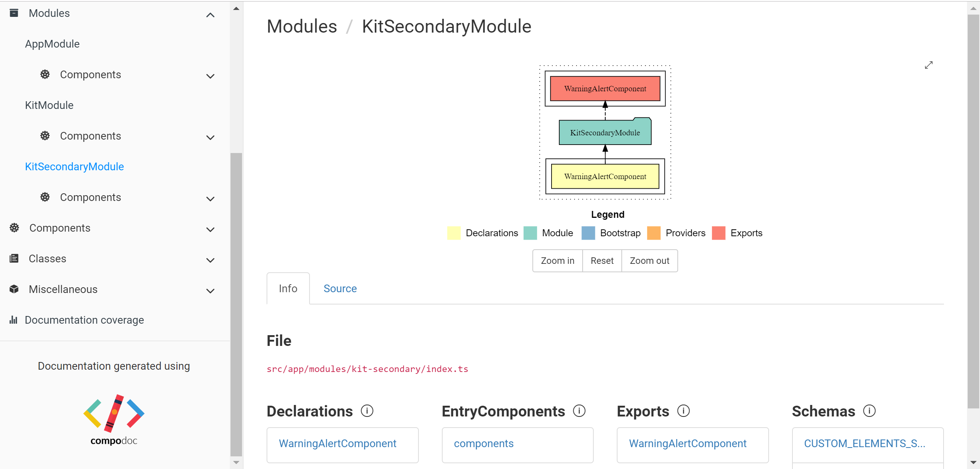
Task: Click the Components gear icon under KitSecondaryModule
Action: point(45,197)
